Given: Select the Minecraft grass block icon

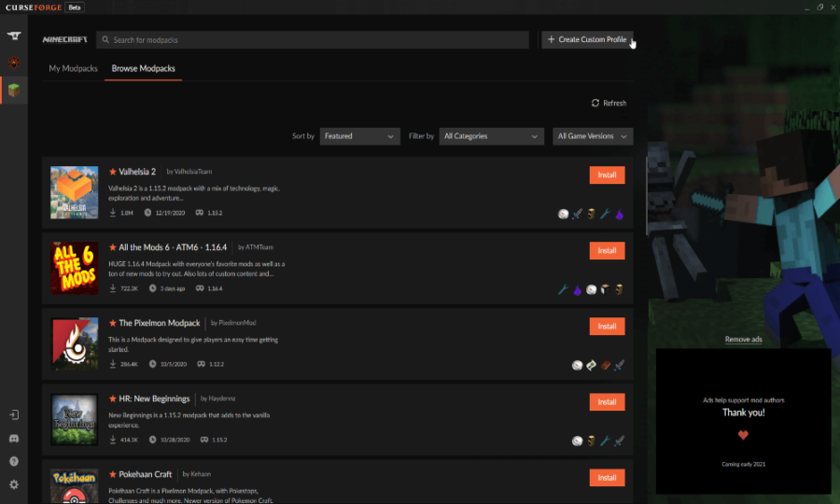Looking at the screenshot, I should 14,90.
